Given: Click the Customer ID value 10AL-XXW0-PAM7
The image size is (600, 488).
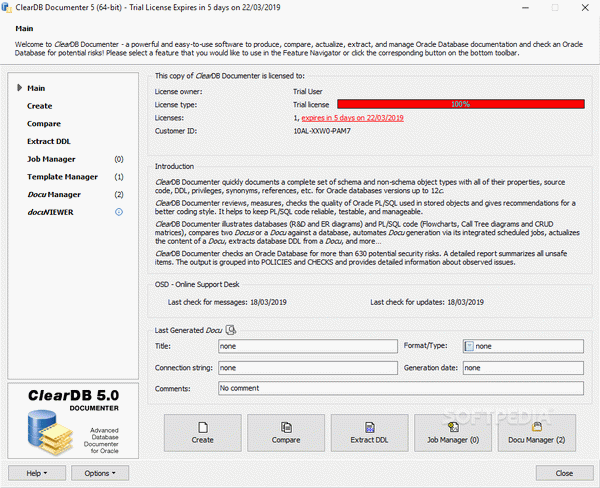Looking at the screenshot, I should tap(322, 131).
